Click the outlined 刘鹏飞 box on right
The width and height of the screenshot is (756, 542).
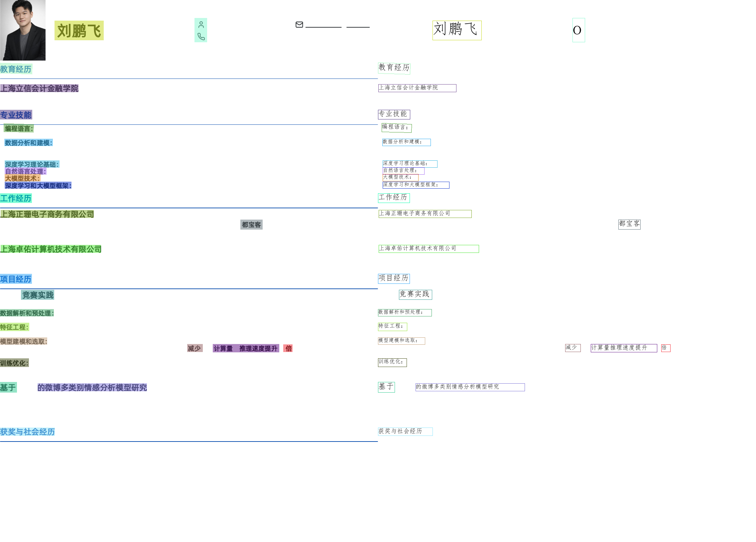coord(457,30)
